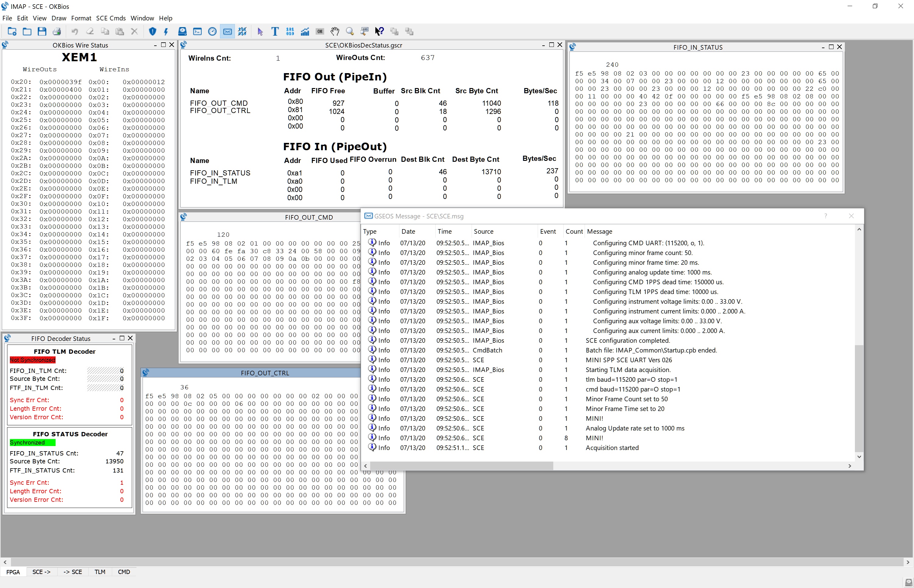Image resolution: width=914 pixels, height=588 pixels.
Task: Switch to the TLM tab
Action: [100, 572]
